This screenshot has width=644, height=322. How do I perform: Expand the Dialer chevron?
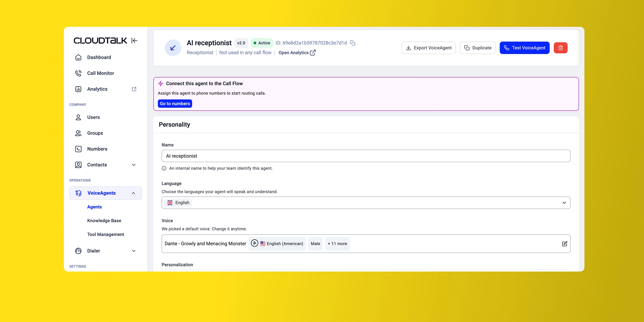pyautogui.click(x=134, y=251)
